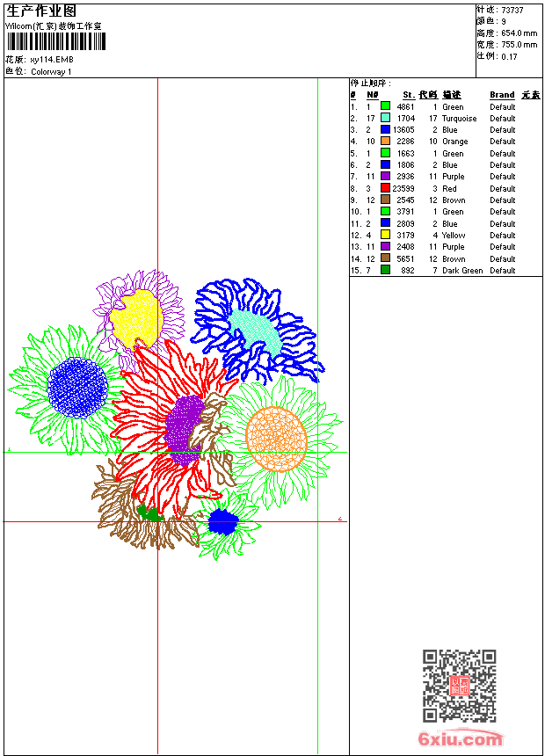
Task: Click the orange center of the right green flower
Action: [x=276, y=439]
